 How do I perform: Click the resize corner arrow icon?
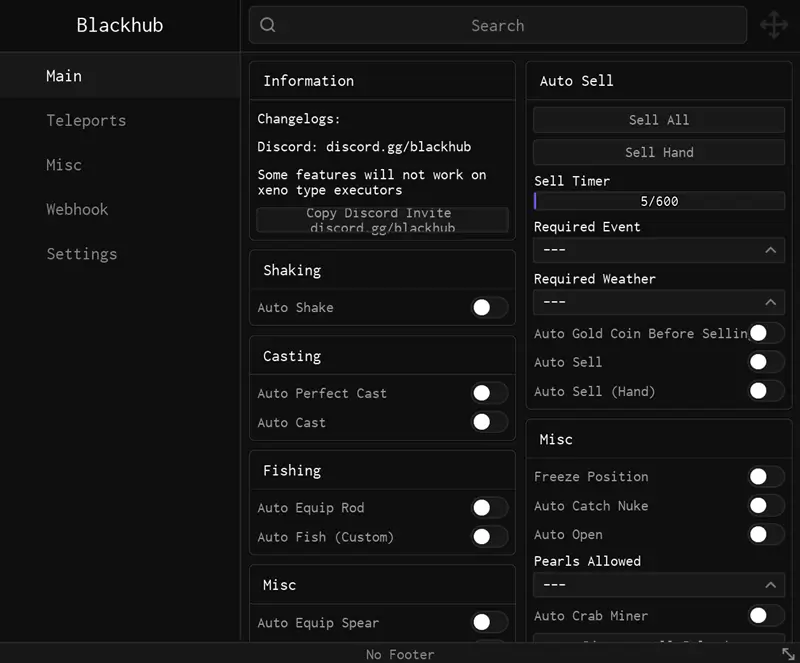coord(788,654)
